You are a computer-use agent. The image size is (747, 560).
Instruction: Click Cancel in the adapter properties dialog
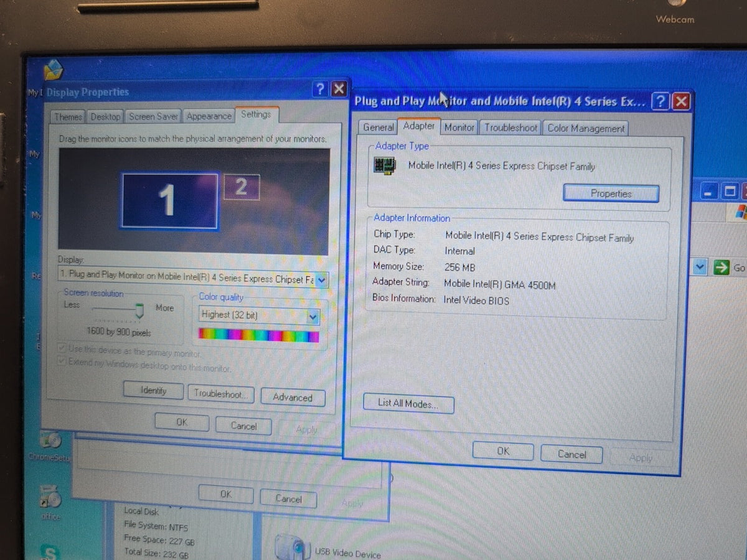[571, 454]
